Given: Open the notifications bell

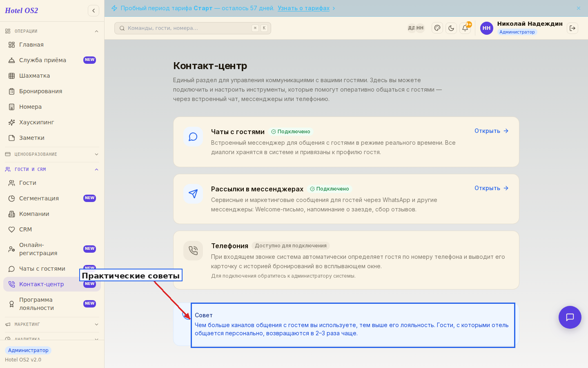Looking at the screenshot, I should pyautogui.click(x=465, y=28).
